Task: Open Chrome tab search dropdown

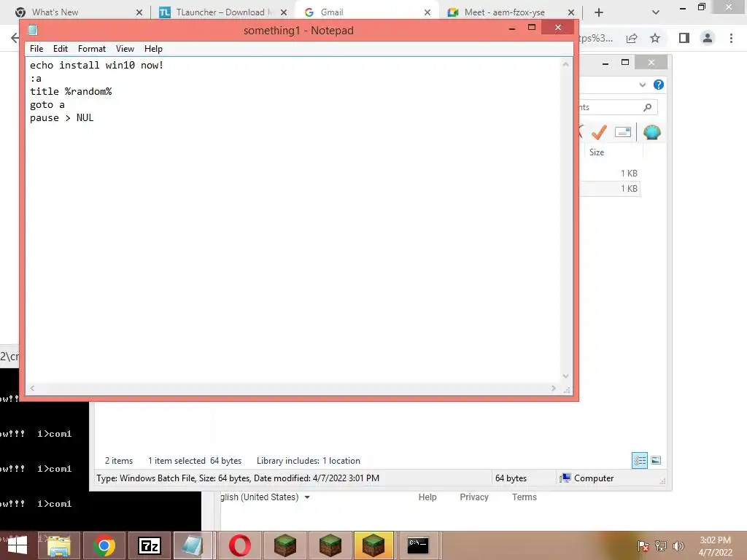Action: click(x=656, y=12)
